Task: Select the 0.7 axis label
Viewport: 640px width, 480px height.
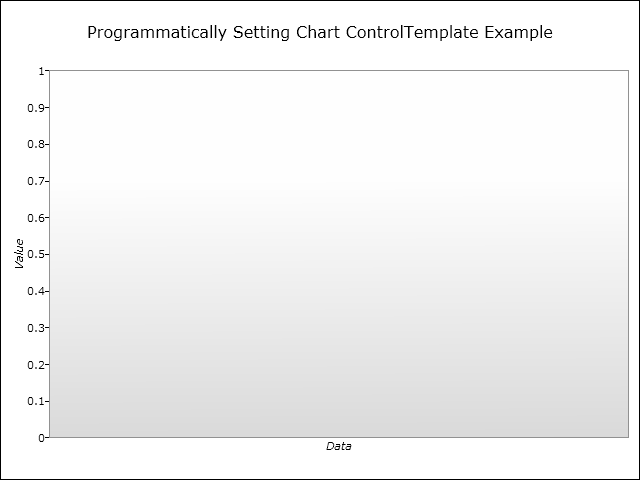Action: (36, 181)
